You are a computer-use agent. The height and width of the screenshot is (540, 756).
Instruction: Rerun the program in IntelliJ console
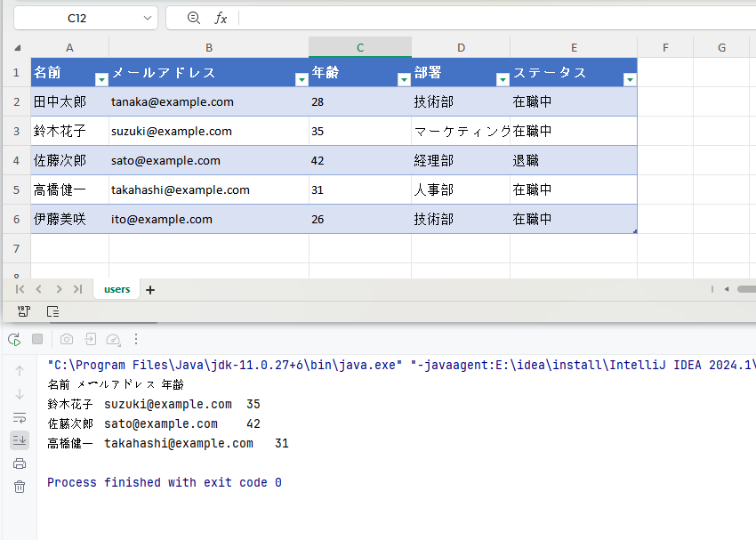(x=14, y=340)
